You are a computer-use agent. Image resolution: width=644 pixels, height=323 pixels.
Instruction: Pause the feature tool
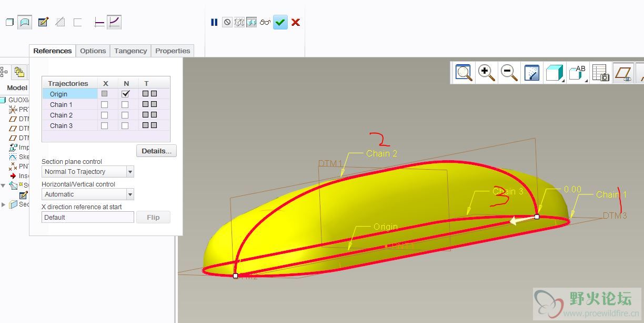[x=214, y=22]
